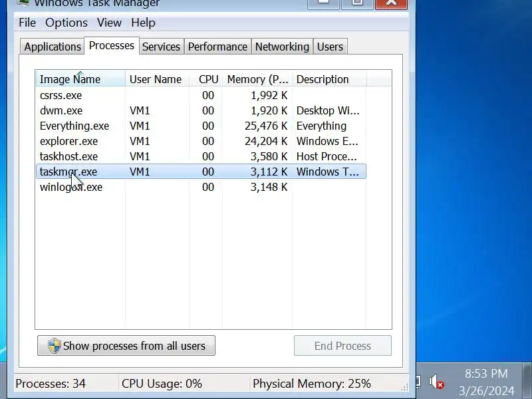Open the View menu
This screenshot has width=532, height=399.
(x=109, y=23)
